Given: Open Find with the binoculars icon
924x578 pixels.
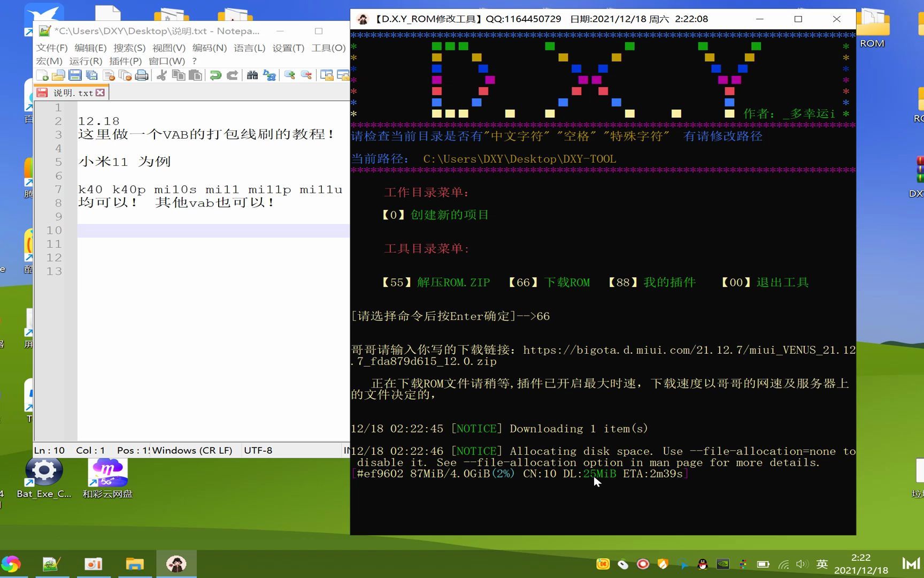Looking at the screenshot, I should click(x=252, y=75).
